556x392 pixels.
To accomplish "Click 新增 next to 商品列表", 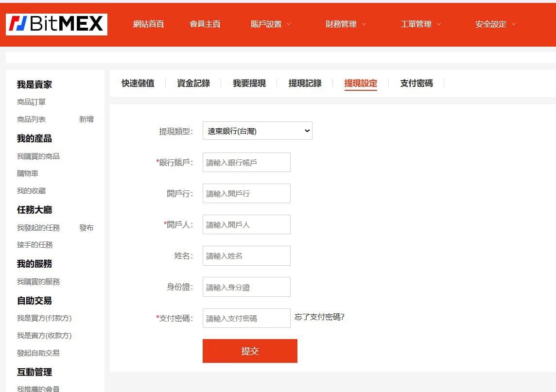I will point(87,119).
